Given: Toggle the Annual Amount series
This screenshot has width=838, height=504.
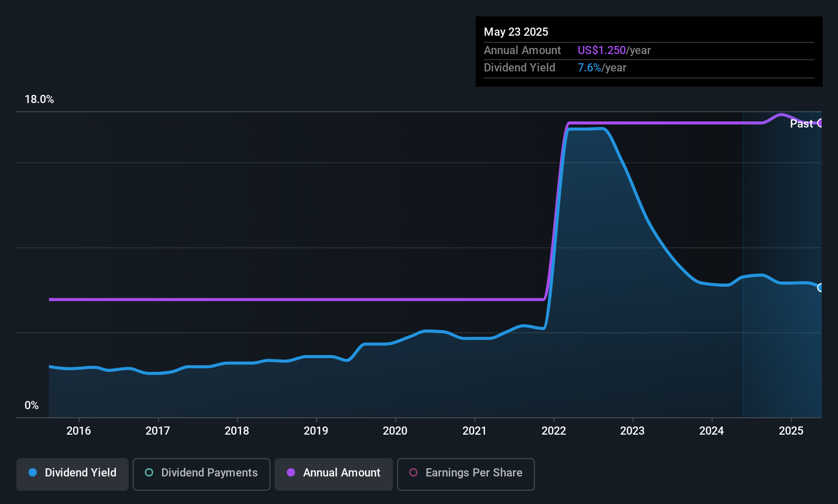Looking at the screenshot, I should [334, 474].
